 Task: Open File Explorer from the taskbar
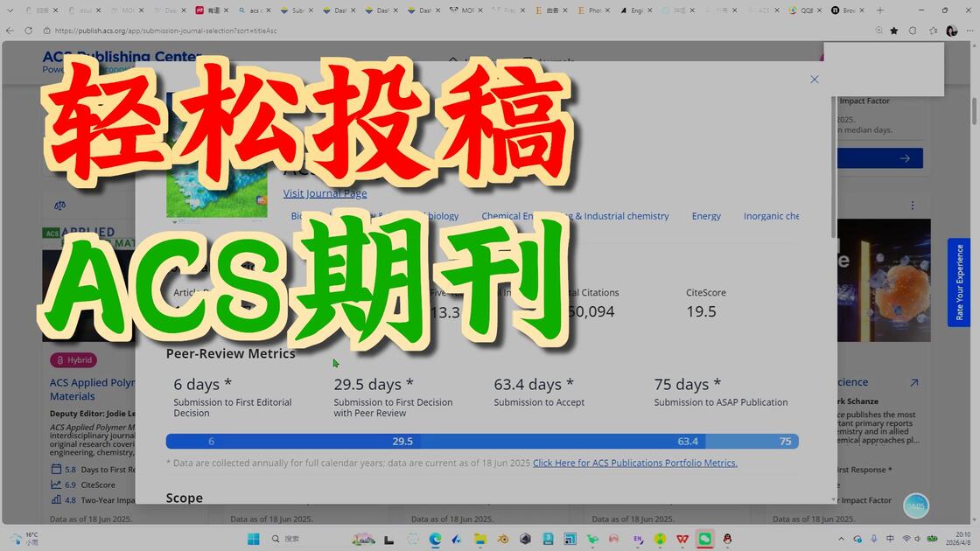(480, 539)
